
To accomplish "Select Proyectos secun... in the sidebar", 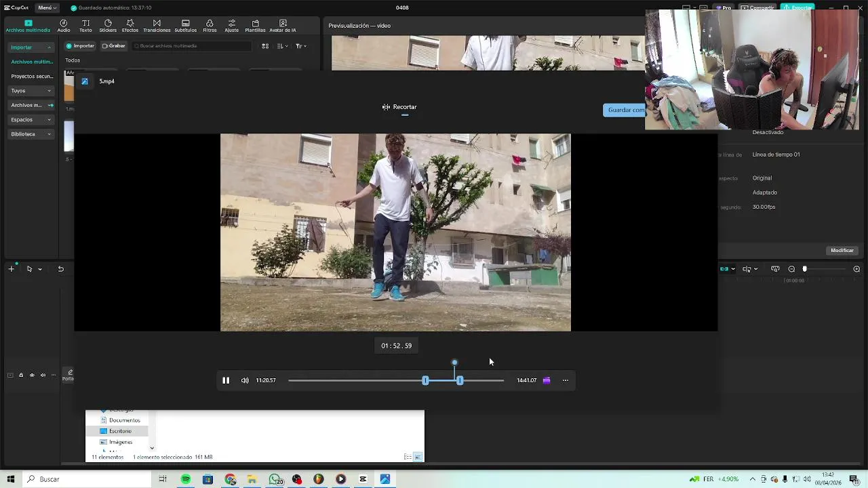I will (32, 76).
